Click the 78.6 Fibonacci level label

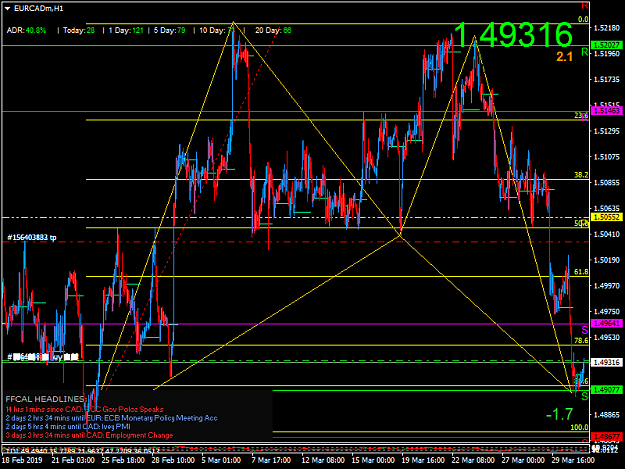coord(581,340)
